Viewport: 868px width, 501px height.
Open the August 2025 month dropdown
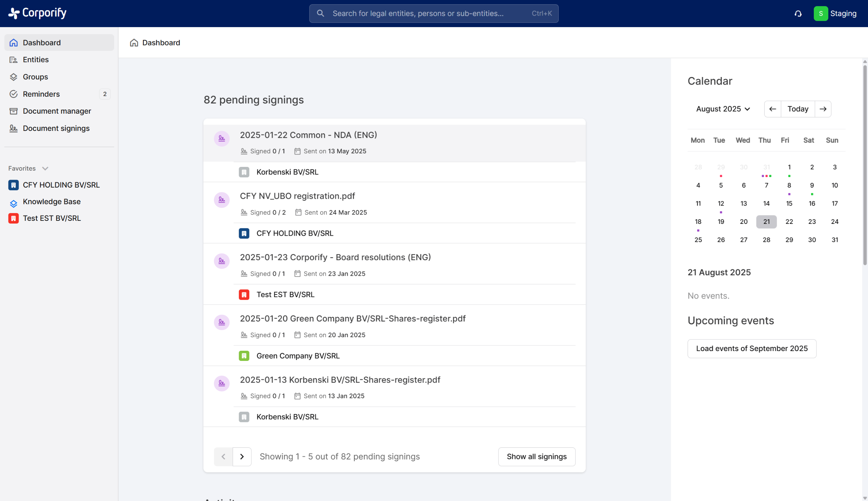click(x=723, y=109)
